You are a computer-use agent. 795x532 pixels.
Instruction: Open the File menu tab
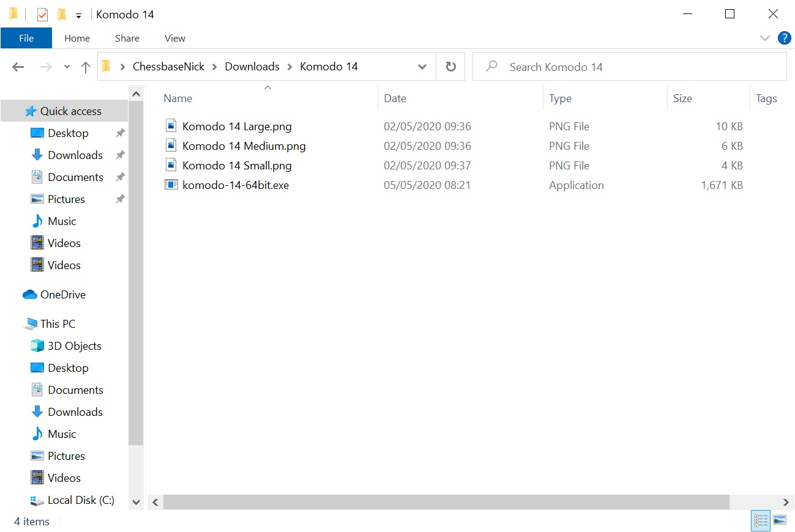[26, 38]
